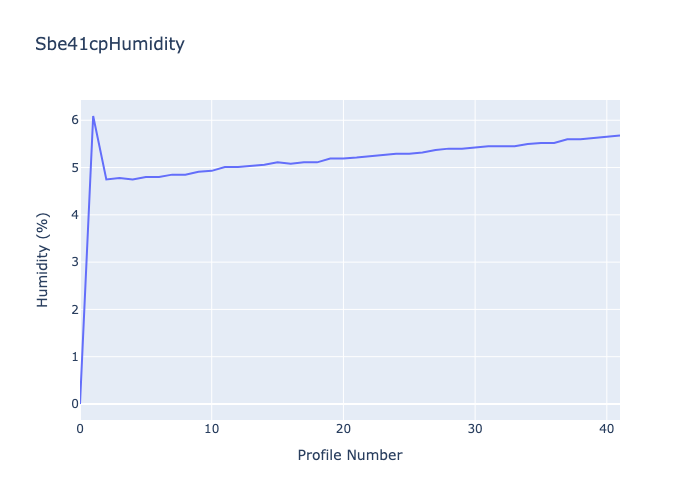700x500 pixels.
Task: Click the x-axis tick label 40
Action: (x=606, y=429)
